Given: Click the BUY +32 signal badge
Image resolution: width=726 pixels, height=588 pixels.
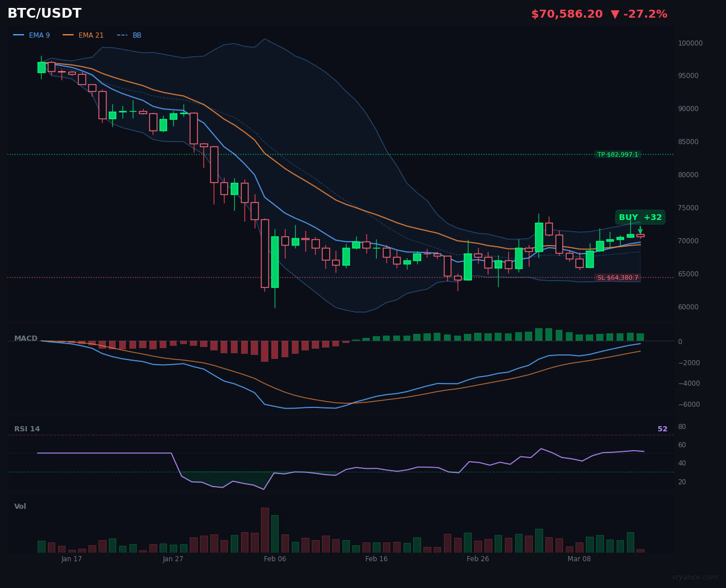Looking at the screenshot, I should point(639,217).
